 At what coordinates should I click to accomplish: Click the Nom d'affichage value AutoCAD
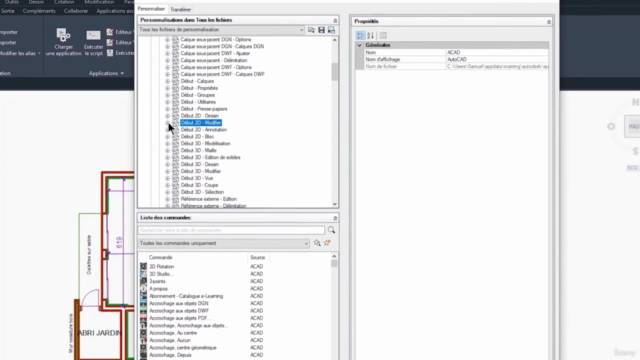click(x=497, y=59)
